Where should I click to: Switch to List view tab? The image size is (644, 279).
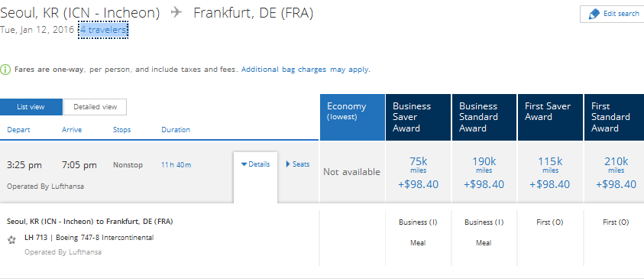pyautogui.click(x=31, y=107)
